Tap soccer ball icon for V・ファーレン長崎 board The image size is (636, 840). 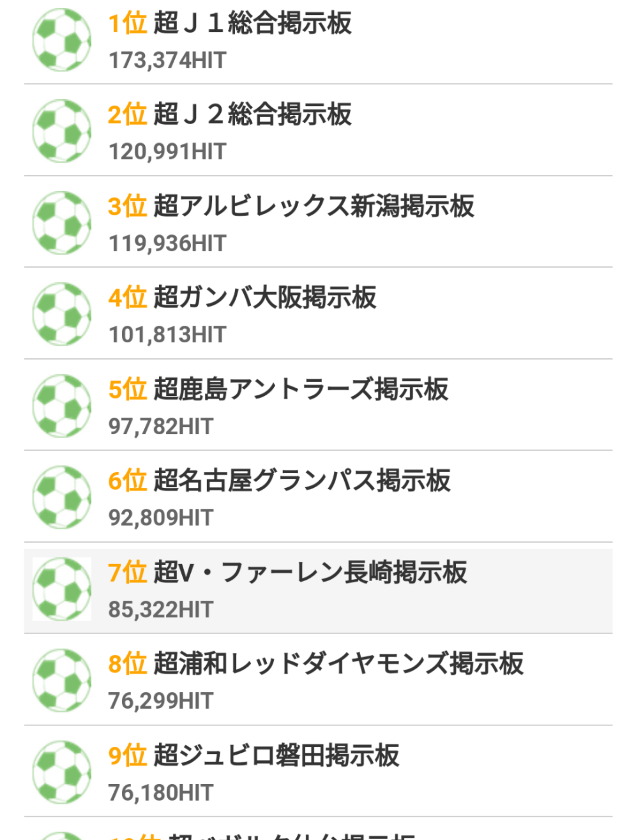click(x=62, y=589)
